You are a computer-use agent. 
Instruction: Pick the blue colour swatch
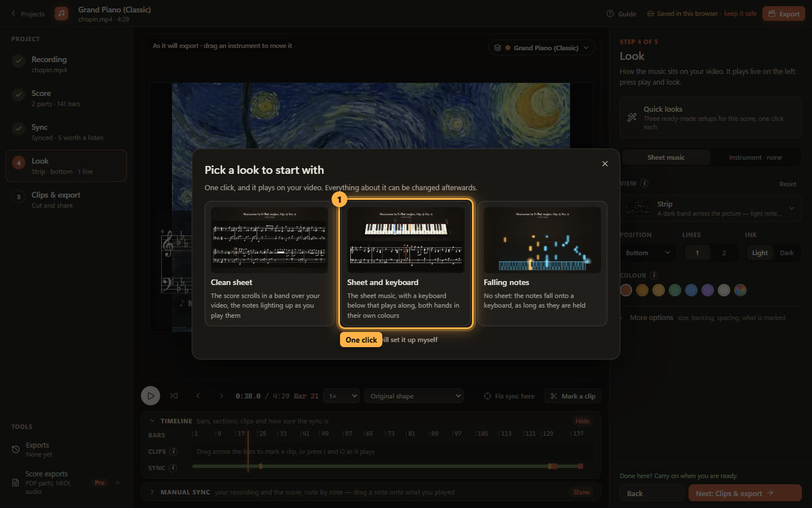[x=691, y=290]
